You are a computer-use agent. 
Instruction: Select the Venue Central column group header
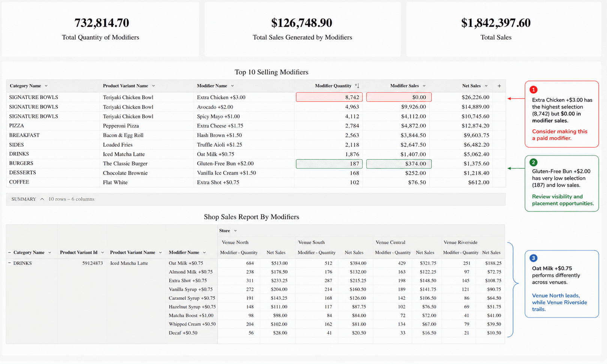pyautogui.click(x=390, y=242)
